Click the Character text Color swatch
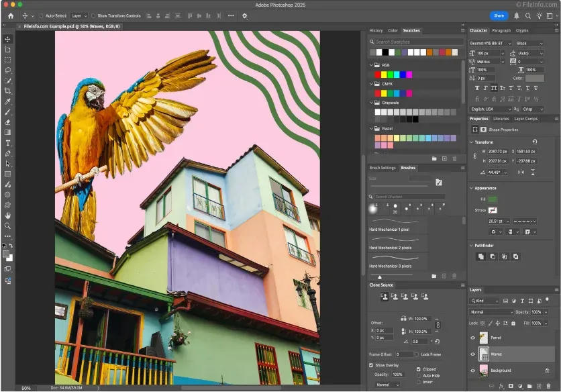The image size is (561, 392). pos(535,78)
